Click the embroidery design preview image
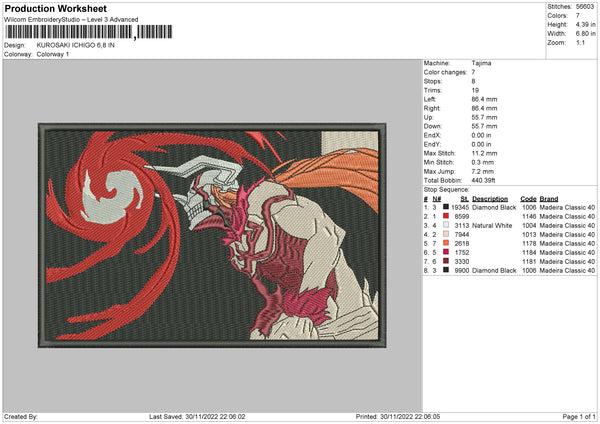Screen dimensions: 600x424 [x=212, y=235]
